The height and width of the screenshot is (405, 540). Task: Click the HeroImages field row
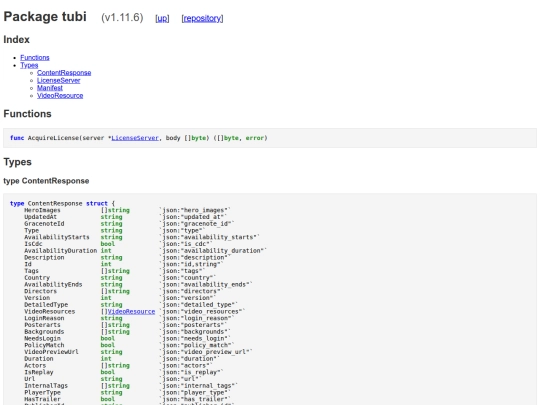127,210
